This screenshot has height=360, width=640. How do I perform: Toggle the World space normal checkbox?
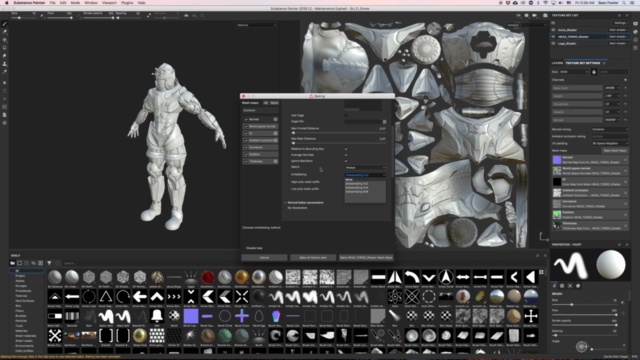246,127
